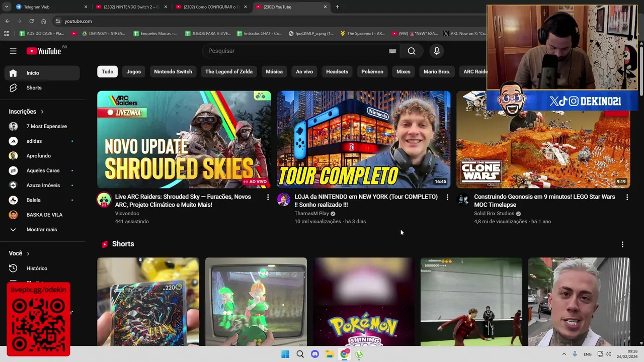This screenshot has height=362, width=644.
Task: Open JOGOS PARA A LIVE bookmark
Action: click(x=208, y=34)
